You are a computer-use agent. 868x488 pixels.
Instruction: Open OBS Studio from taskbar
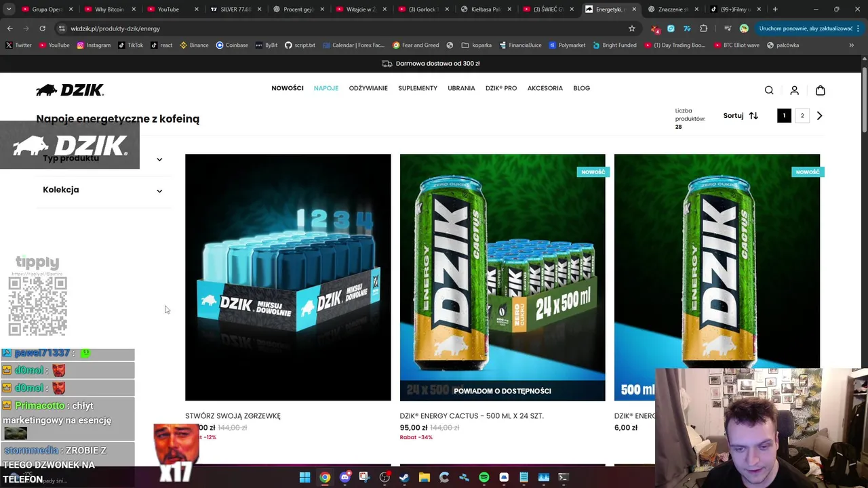[384, 477]
